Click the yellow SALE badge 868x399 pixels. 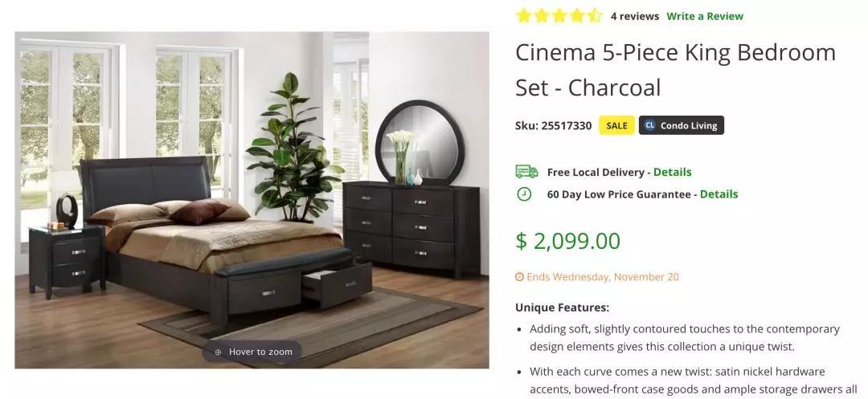[616, 125]
